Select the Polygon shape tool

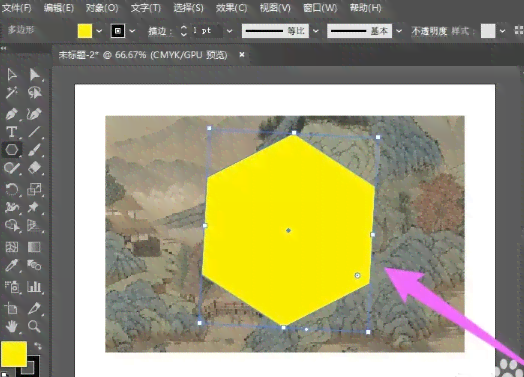tap(12, 149)
